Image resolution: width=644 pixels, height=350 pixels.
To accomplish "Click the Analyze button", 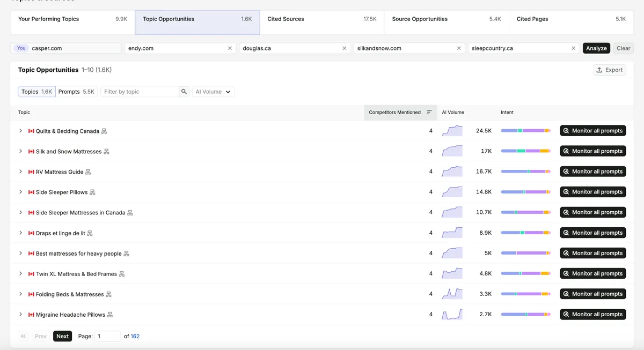I will pos(596,48).
